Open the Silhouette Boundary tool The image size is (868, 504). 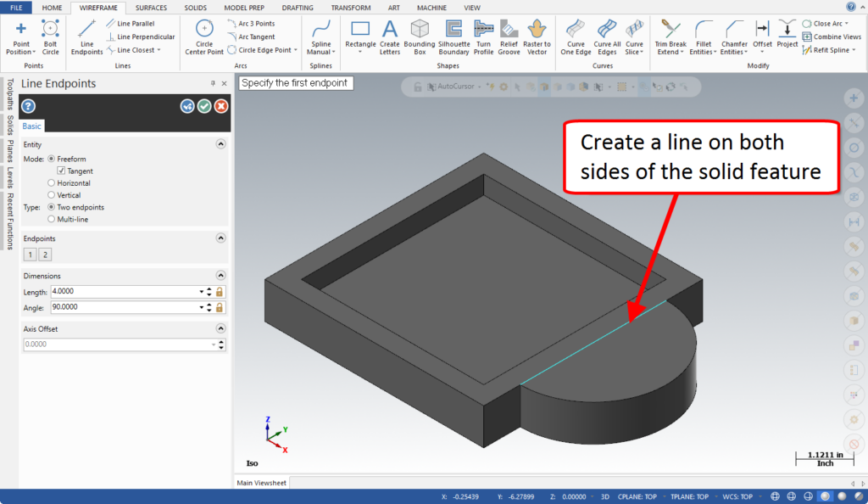pos(453,37)
